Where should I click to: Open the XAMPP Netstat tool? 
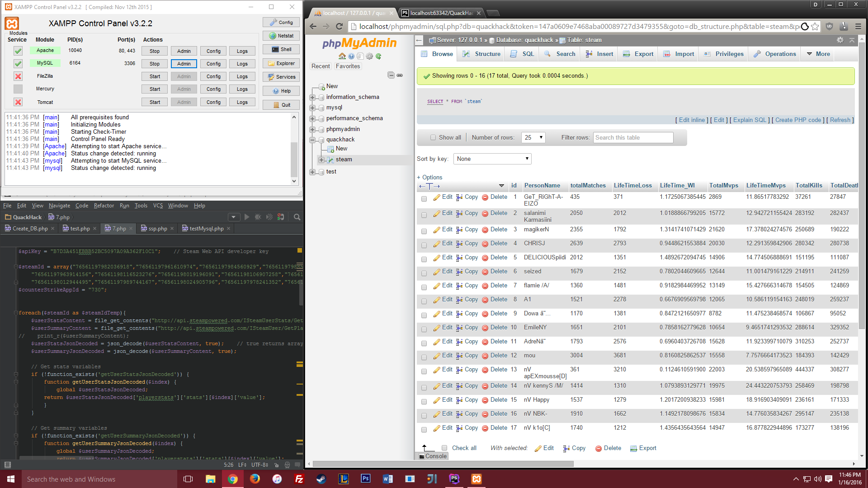tap(281, 36)
